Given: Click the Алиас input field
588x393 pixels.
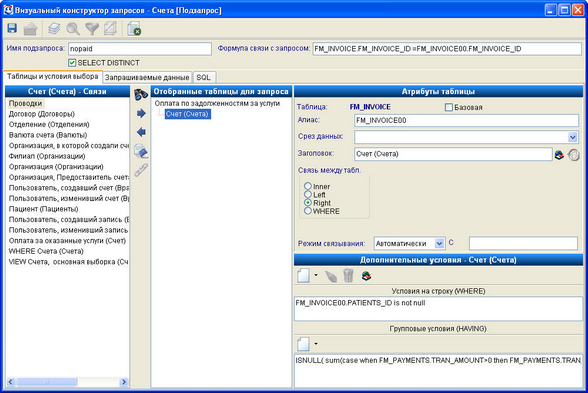Looking at the screenshot, I should (x=466, y=120).
